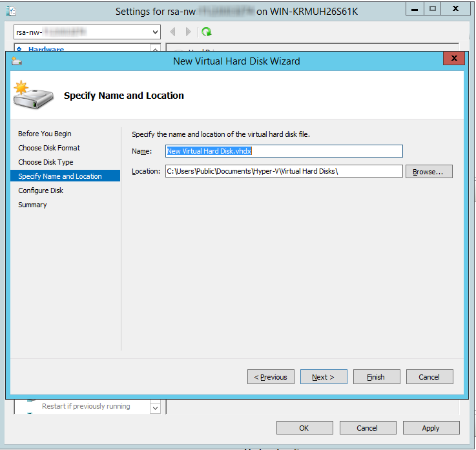Close the New Virtual Hard Disk Wizard
Image resolution: width=476 pixels, height=450 pixels.
click(x=454, y=58)
